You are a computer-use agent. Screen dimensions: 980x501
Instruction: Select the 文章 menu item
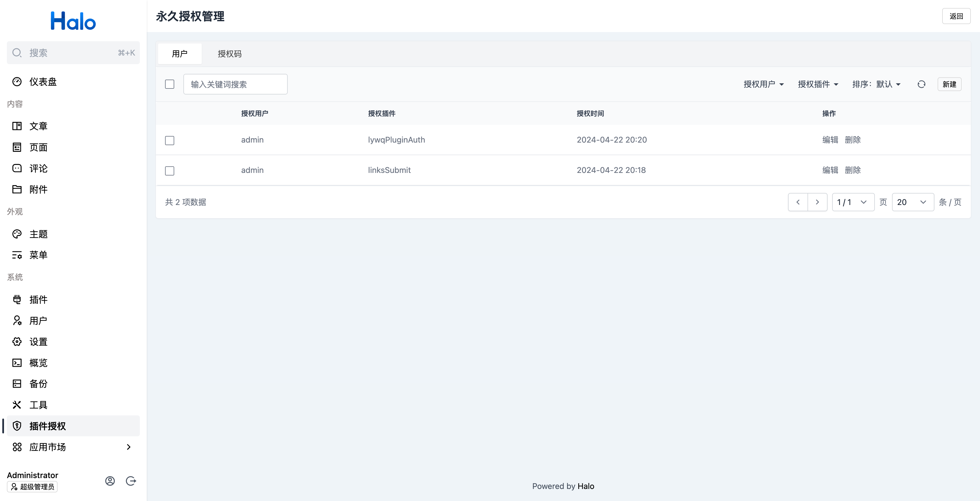73,126
